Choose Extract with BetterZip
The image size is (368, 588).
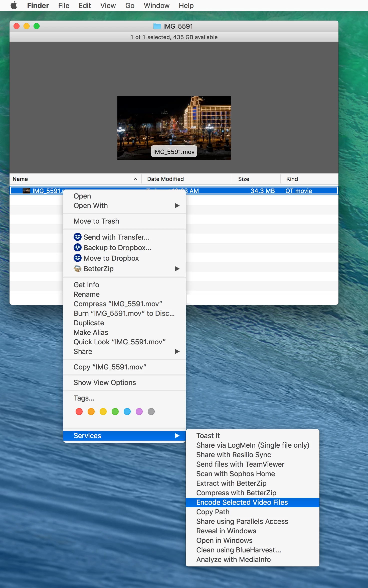tap(253, 483)
